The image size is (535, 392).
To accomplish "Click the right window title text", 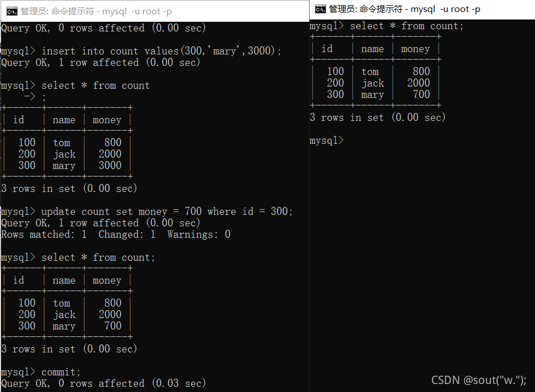I will pos(405,9).
